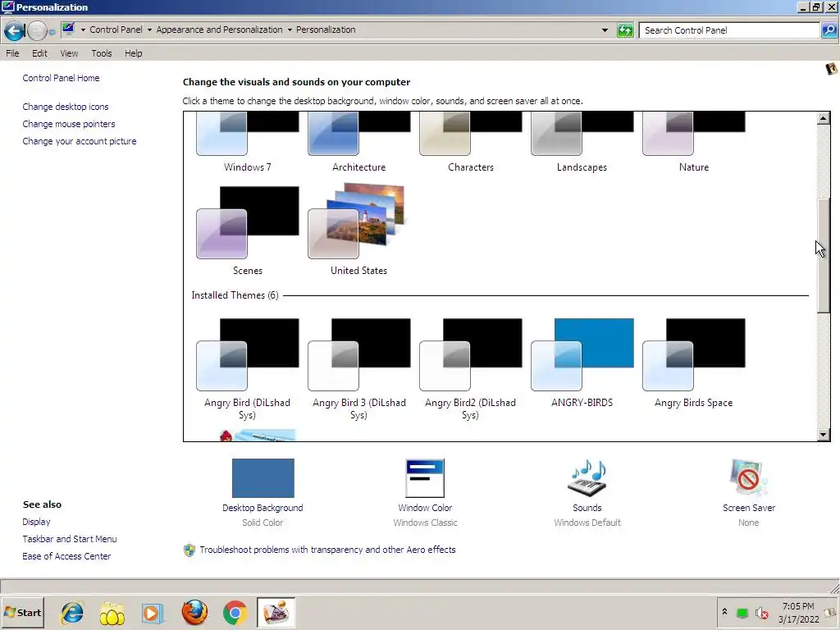840x630 pixels.
Task: Open the recent pages dropdown arrow
Action: click(x=52, y=32)
